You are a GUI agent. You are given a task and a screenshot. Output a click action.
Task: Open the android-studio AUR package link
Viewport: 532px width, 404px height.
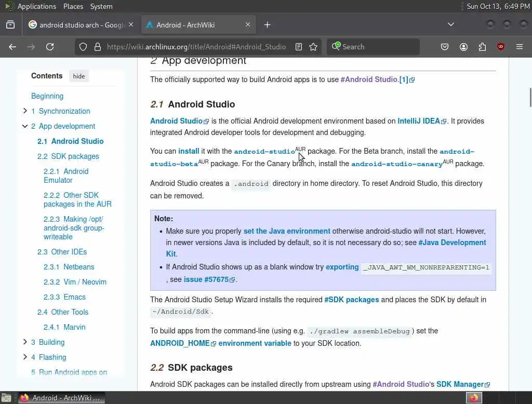point(264,151)
